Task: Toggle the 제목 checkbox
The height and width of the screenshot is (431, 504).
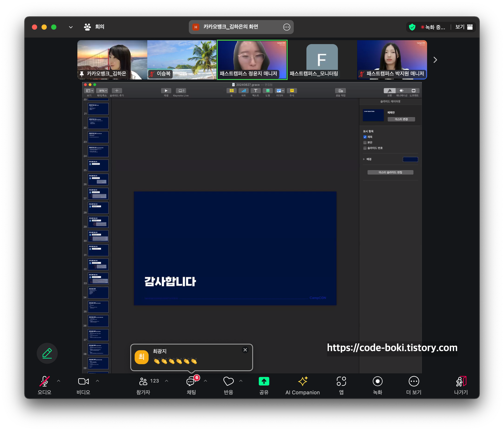Action: (x=365, y=137)
